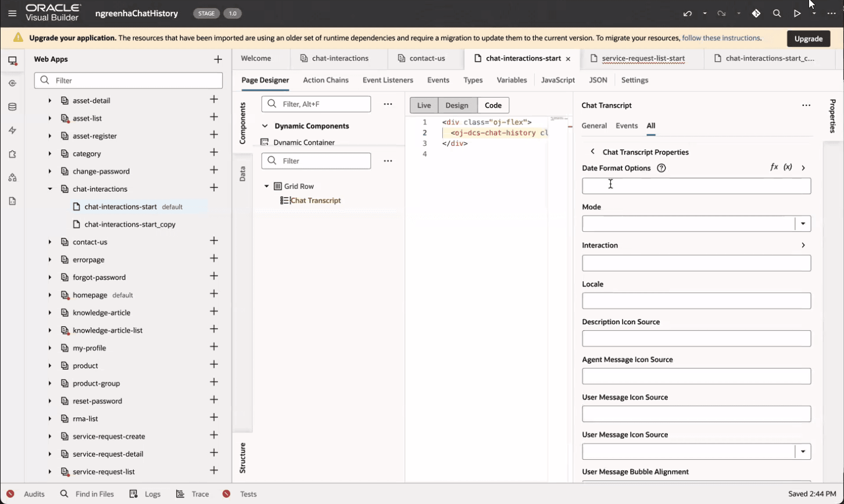Viewport: 844px width, 504px height.
Task: Open the follow these instructions link
Action: coord(721,37)
